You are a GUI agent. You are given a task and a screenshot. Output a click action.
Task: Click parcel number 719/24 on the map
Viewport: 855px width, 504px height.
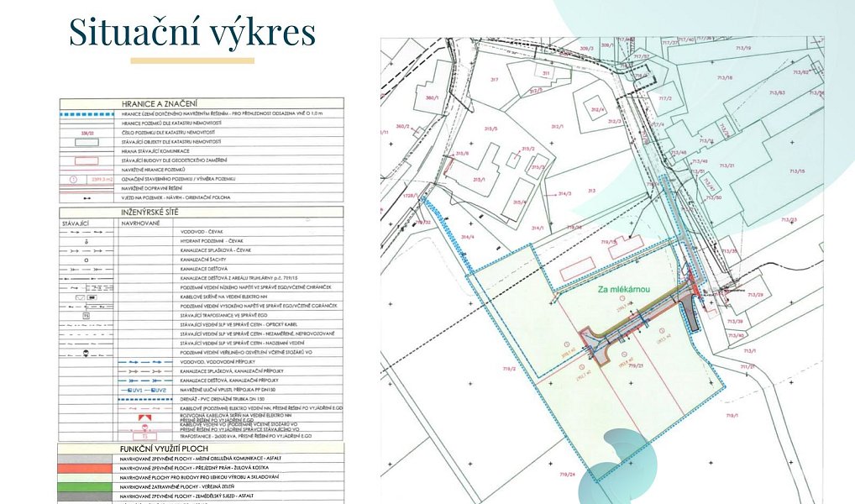point(567,475)
